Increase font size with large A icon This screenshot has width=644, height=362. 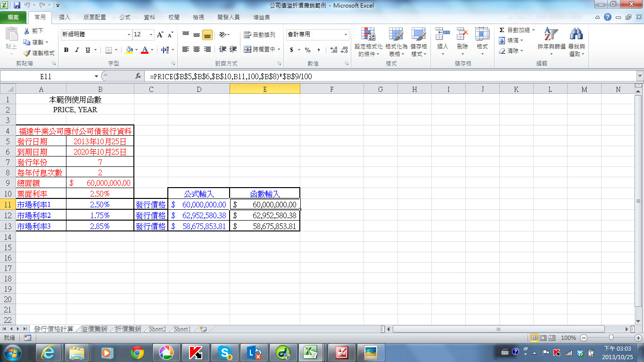pos(160,34)
